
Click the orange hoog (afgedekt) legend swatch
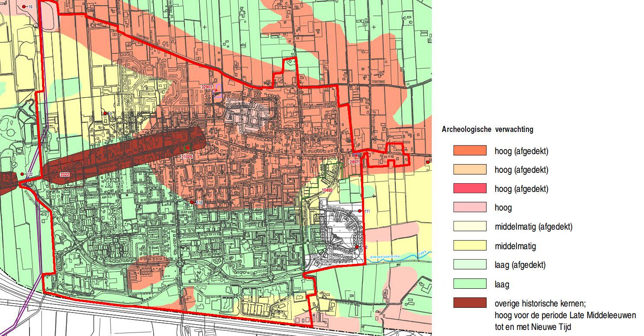point(470,151)
